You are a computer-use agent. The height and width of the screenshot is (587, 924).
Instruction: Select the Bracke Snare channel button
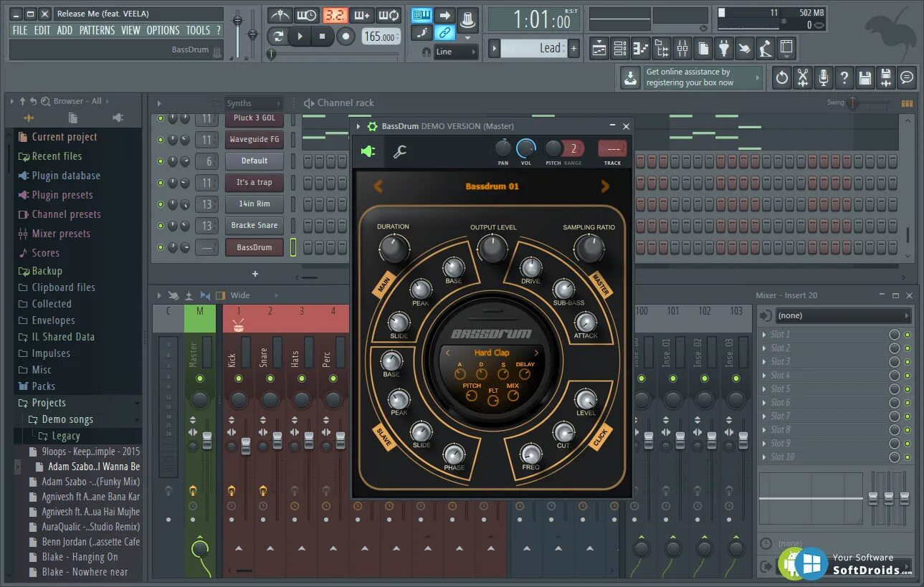pyautogui.click(x=254, y=225)
